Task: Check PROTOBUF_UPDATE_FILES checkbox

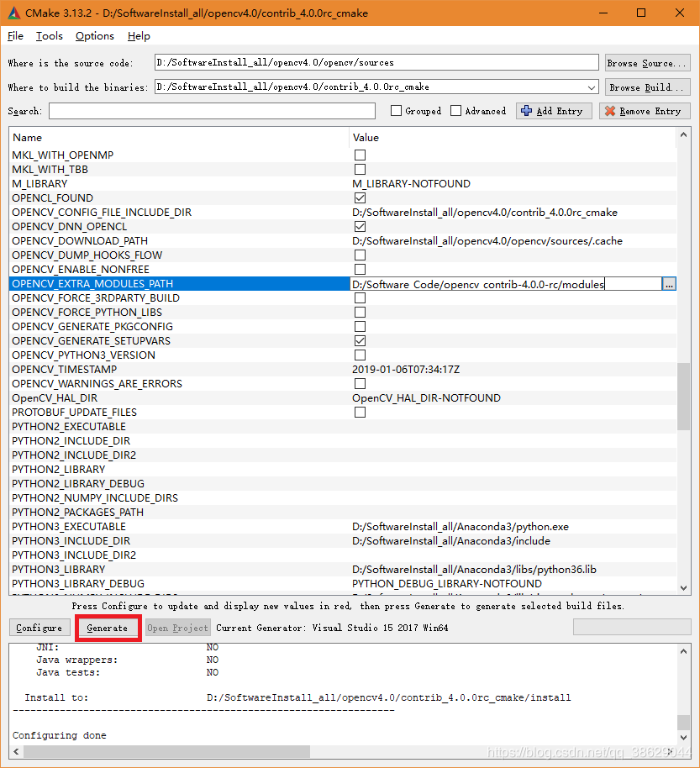Action: click(x=360, y=413)
